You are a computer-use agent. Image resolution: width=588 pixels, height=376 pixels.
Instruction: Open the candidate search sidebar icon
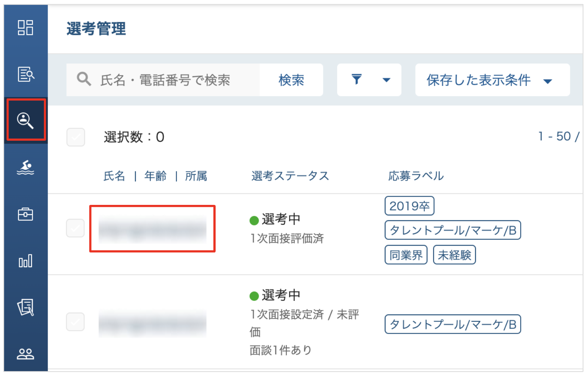pyautogui.click(x=25, y=120)
